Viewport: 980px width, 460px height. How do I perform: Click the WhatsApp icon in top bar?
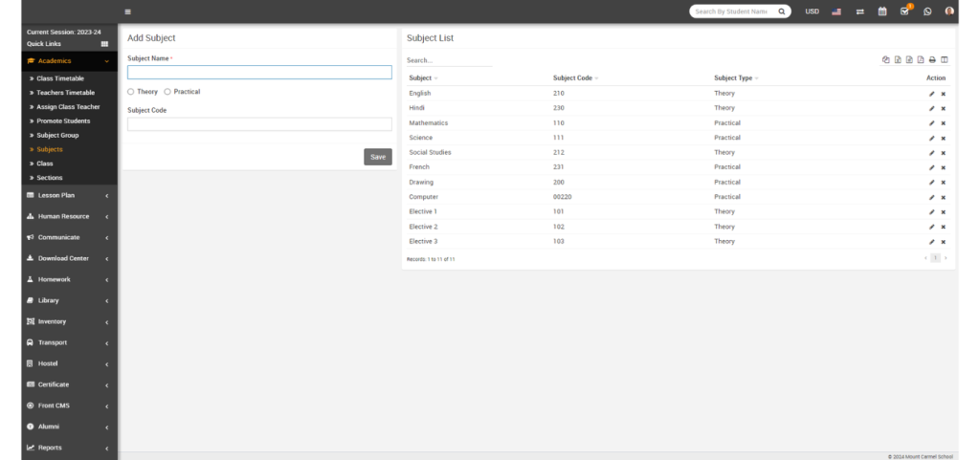click(926, 11)
